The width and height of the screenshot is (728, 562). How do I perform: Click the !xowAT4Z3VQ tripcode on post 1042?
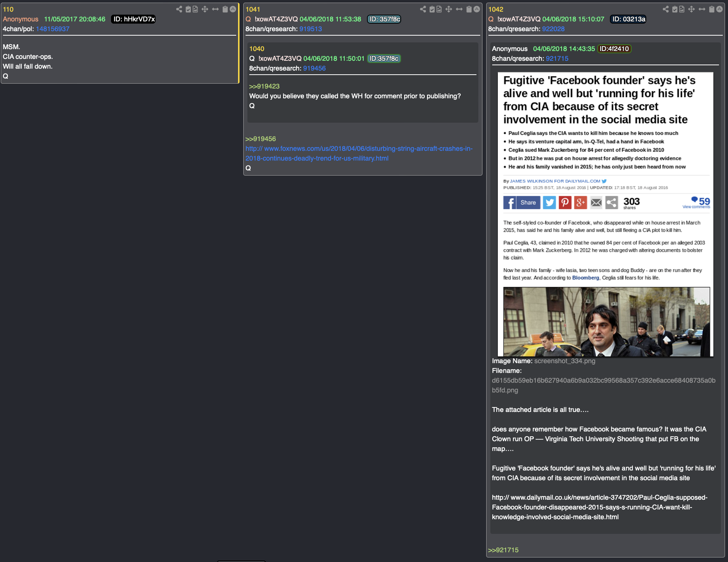tap(519, 19)
